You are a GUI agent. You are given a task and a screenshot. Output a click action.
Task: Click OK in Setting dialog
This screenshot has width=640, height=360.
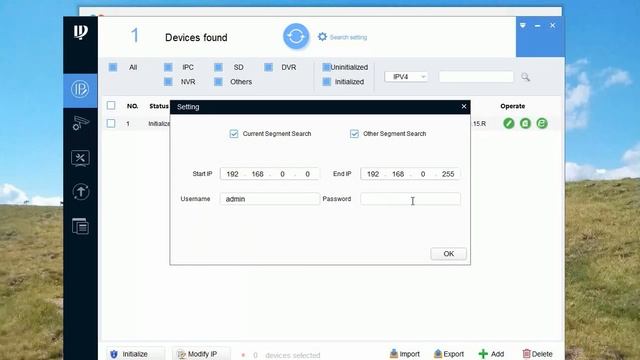tap(449, 253)
